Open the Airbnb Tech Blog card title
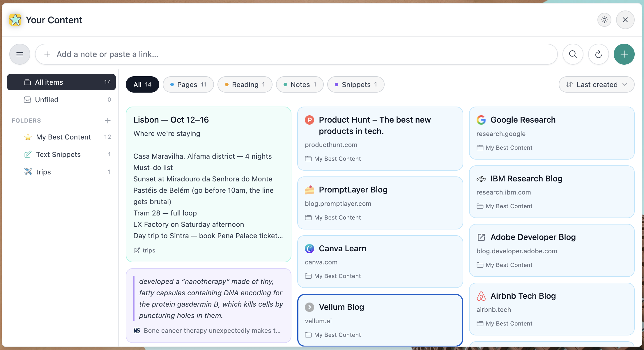This screenshot has width=644, height=350. [523, 296]
